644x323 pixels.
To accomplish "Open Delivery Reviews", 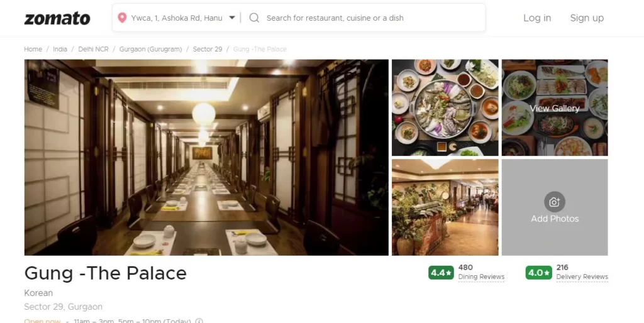I will [582, 277].
